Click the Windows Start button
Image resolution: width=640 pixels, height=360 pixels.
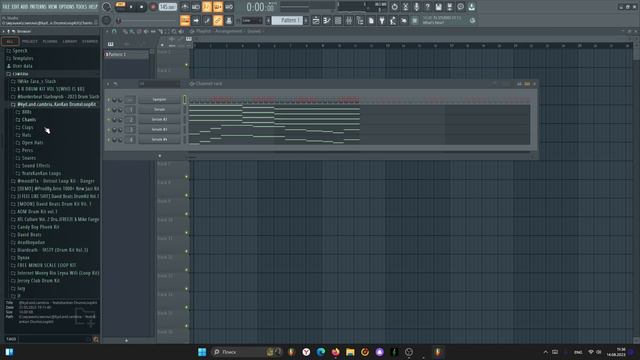(x=202, y=352)
